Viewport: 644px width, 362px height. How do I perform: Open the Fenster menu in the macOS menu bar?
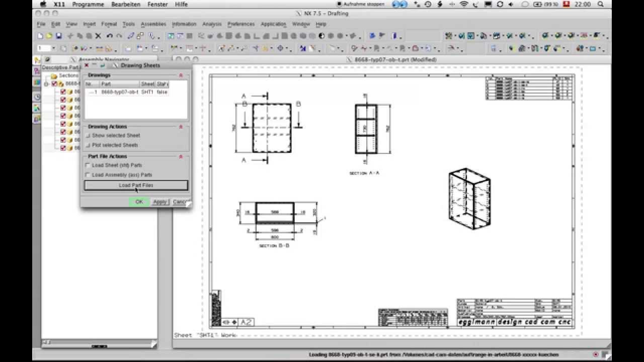click(x=157, y=4)
